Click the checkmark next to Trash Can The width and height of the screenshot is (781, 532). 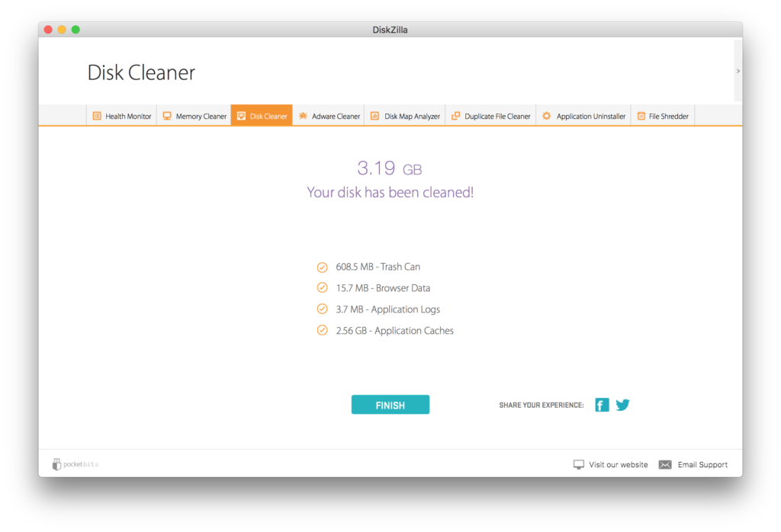tap(323, 268)
